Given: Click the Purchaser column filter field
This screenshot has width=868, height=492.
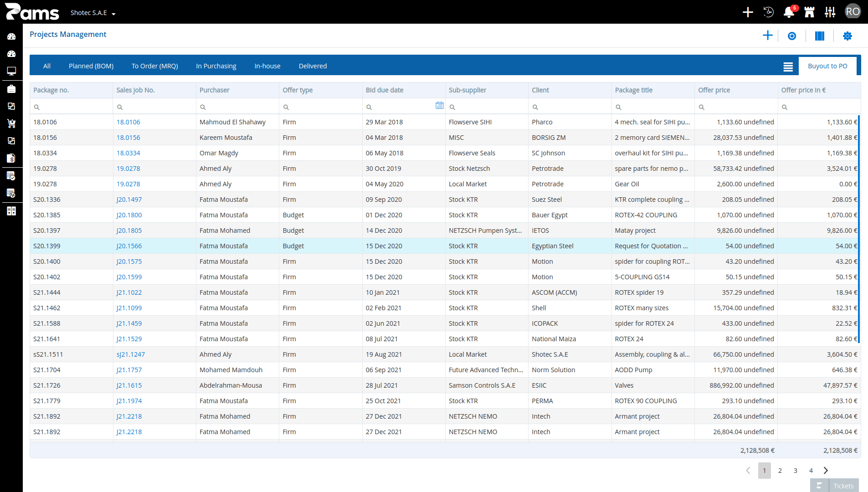Looking at the screenshot, I should point(237,107).
